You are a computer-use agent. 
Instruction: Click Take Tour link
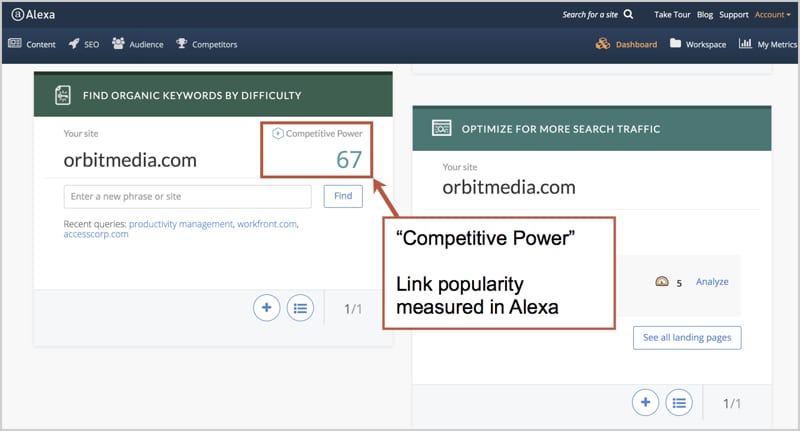(672, 15)
